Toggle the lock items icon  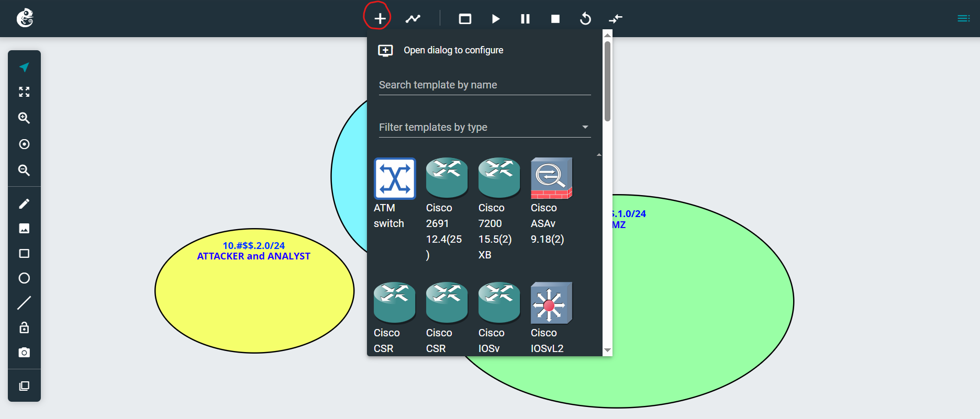pos(24,327)
